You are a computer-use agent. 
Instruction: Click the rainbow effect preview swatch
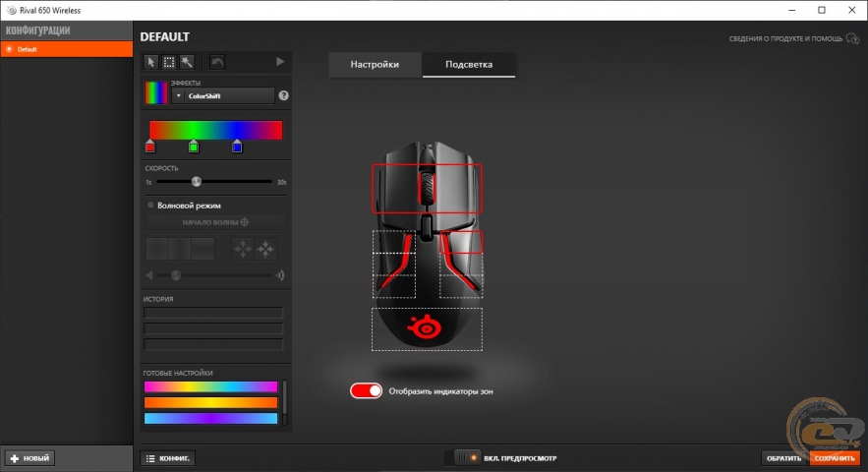[156, 92]
